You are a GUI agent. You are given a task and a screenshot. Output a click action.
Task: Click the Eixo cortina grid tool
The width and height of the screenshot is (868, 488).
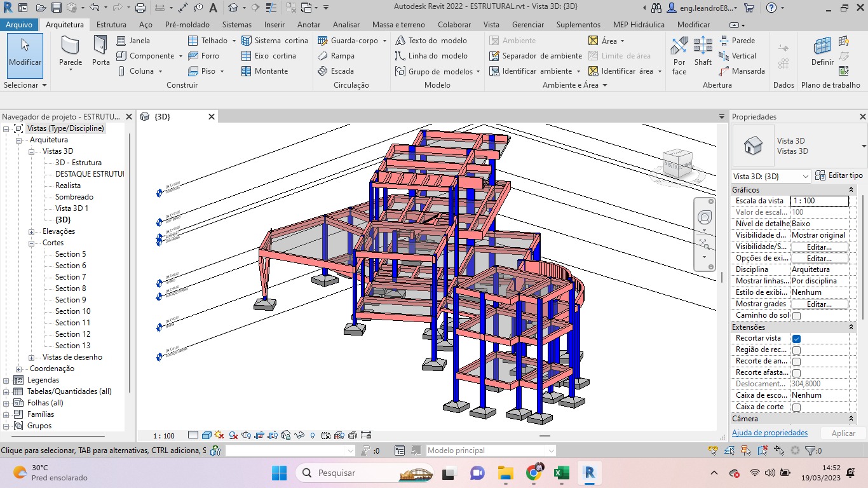269,56
